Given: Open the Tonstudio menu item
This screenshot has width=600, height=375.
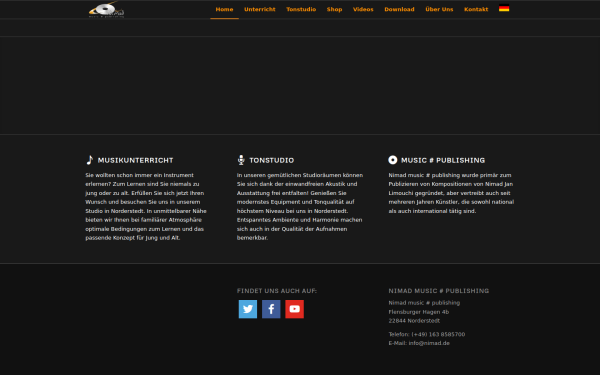Looking at the screenshot, I should (301, 9).
